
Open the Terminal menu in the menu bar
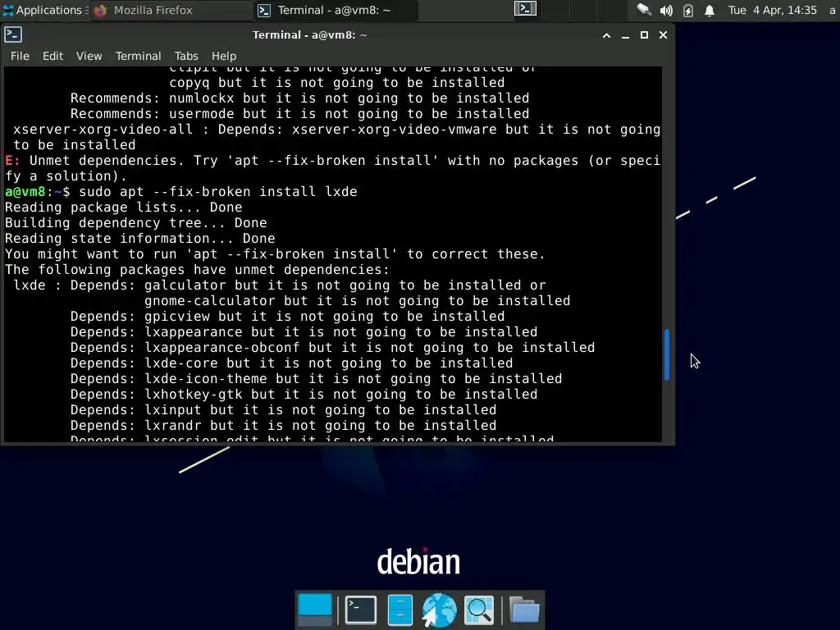138,56
